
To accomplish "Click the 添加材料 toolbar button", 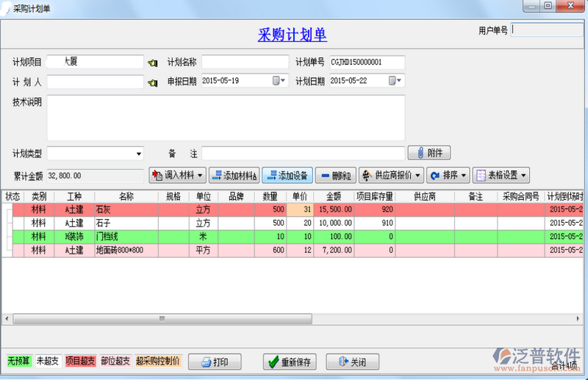I will (x=234, y=176).
